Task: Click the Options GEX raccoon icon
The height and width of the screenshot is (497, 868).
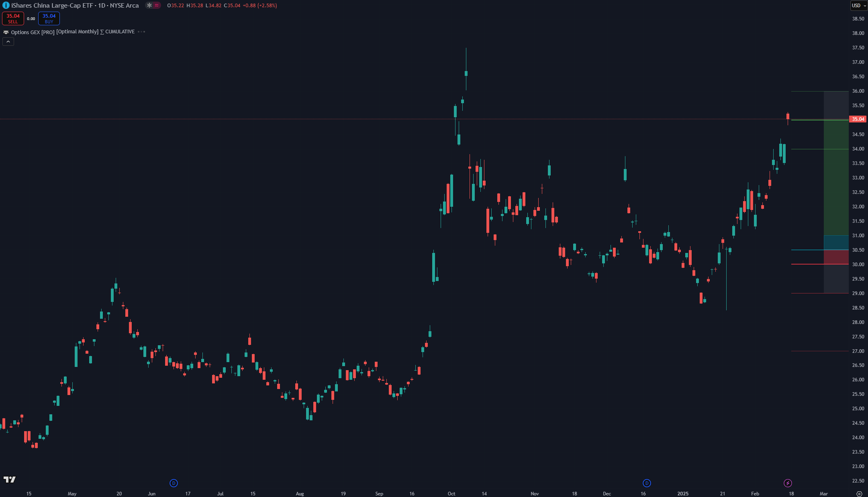Action: point(6,32)
